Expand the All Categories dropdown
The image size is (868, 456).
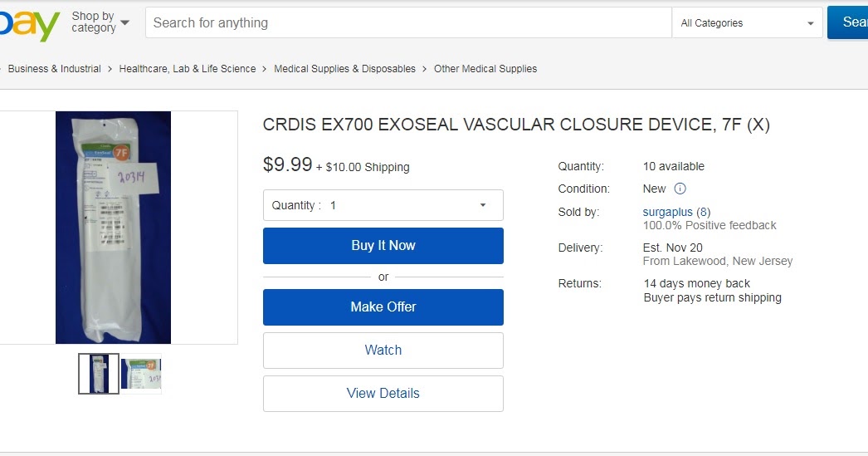click(x=747, y=23)
